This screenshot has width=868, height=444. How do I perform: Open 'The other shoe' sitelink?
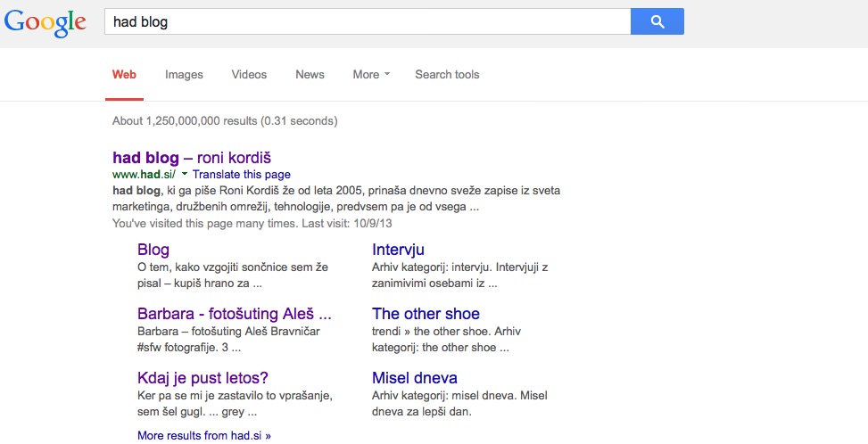coord(426,314)
